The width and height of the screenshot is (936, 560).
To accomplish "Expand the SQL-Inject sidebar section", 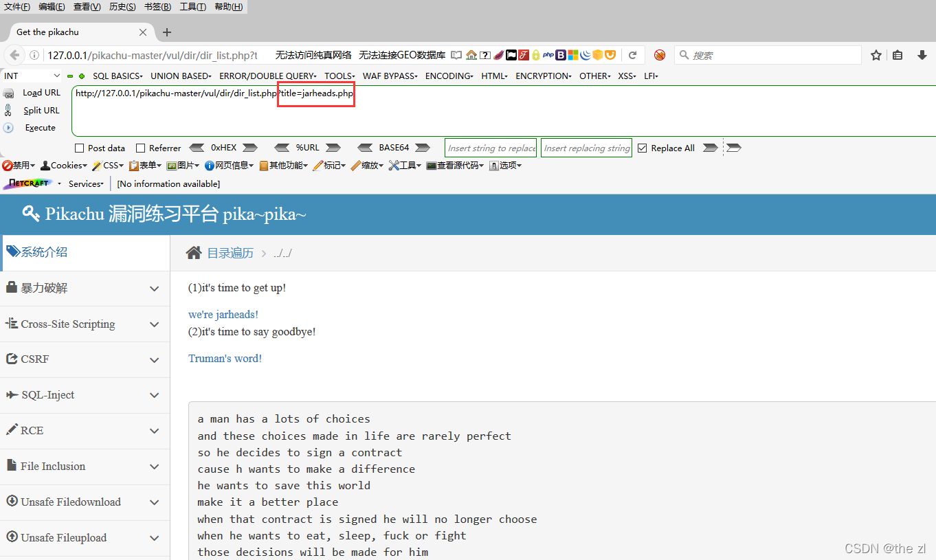I will pos(85,395).
